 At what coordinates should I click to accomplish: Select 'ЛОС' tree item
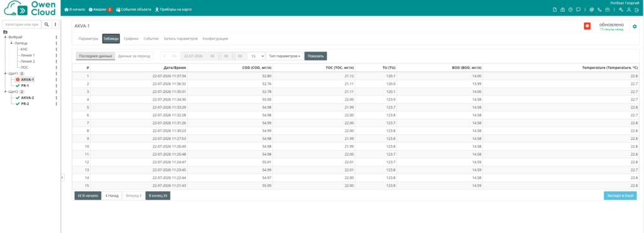point(25,67)
